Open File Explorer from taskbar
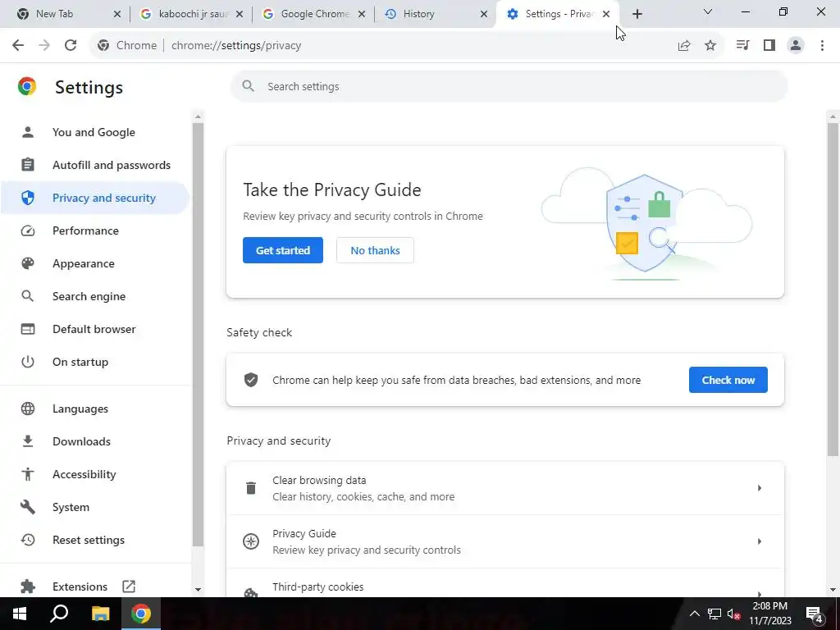This screenshot has height=630, width=840. coord(100,614)
